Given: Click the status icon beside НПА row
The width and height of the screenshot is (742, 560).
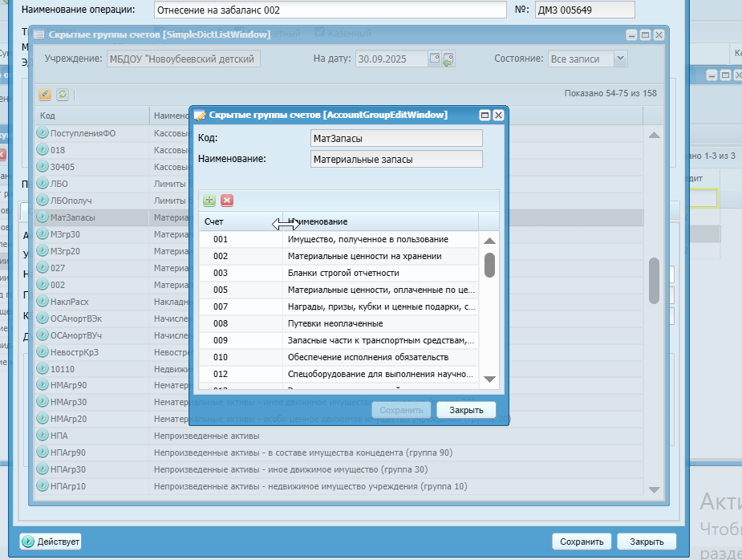Looking at the screenshot, I should (x=43, y=435).
